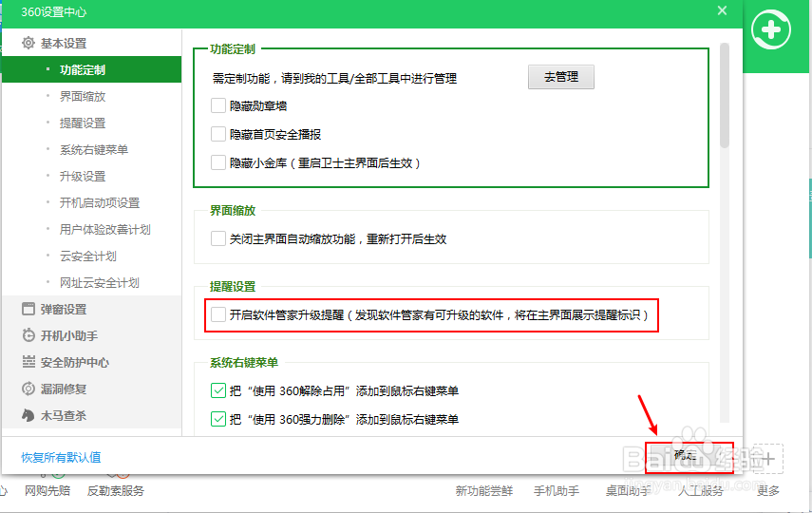Select 系统右键菜单 in the sidebar
The width and height of the screenshot is (812, 513).
[x=92, y=150]
